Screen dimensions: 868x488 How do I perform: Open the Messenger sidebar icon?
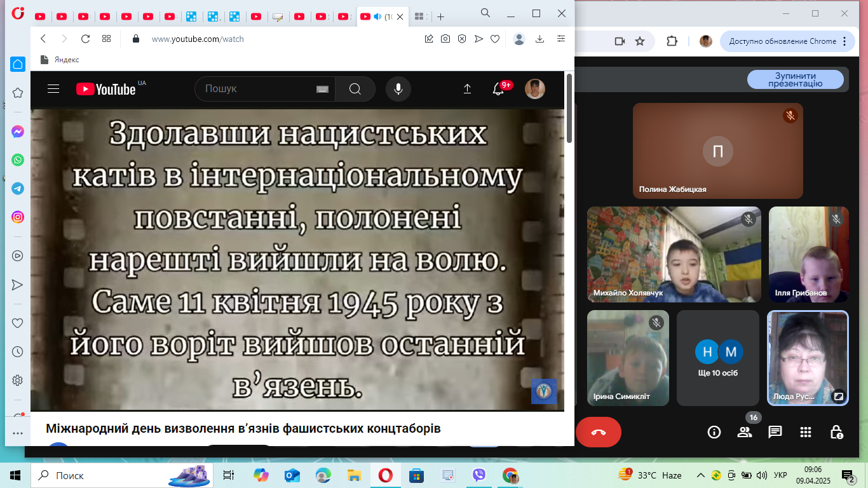tap(18, 132)
